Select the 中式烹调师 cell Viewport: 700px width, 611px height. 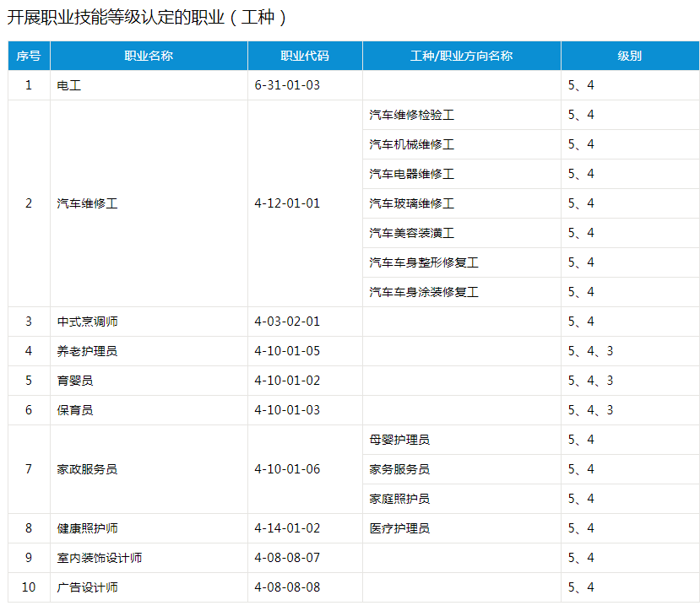(x=87, y=322)
